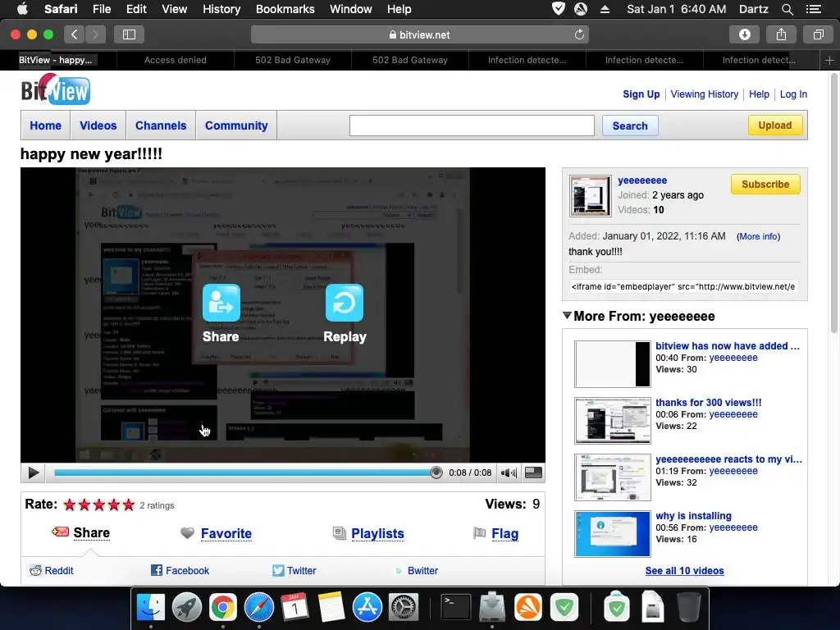Viewport: 840px width, 630px height.
Task: Open Calendar from the Dock
Action: pos(294,607)
